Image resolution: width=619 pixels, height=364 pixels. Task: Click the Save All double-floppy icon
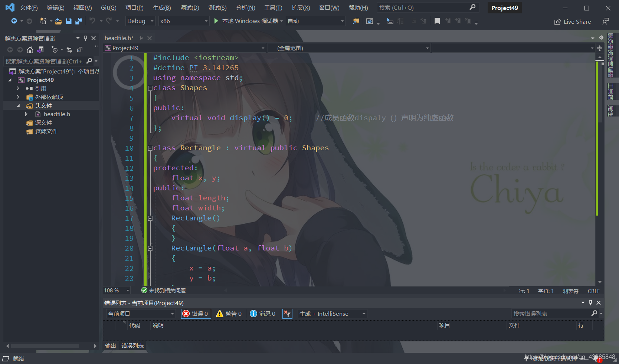point(78,21)
